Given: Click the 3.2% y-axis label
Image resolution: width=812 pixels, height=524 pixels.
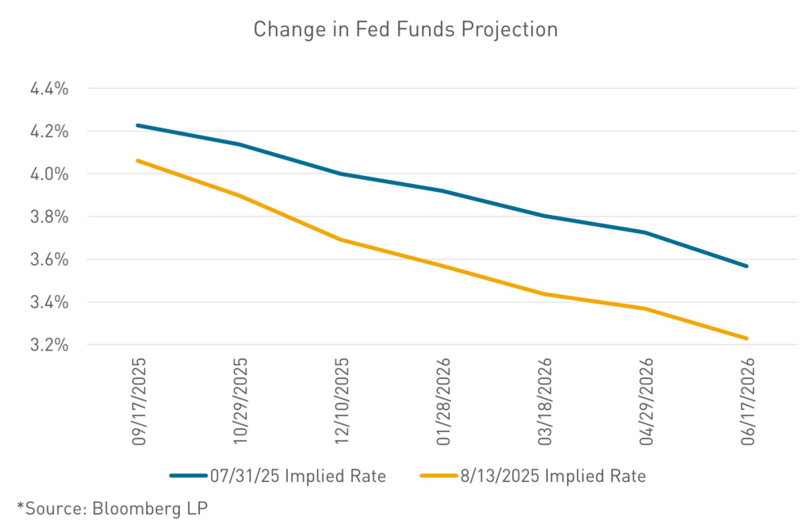Looking at the screenshot, I should tap(50, 346).
